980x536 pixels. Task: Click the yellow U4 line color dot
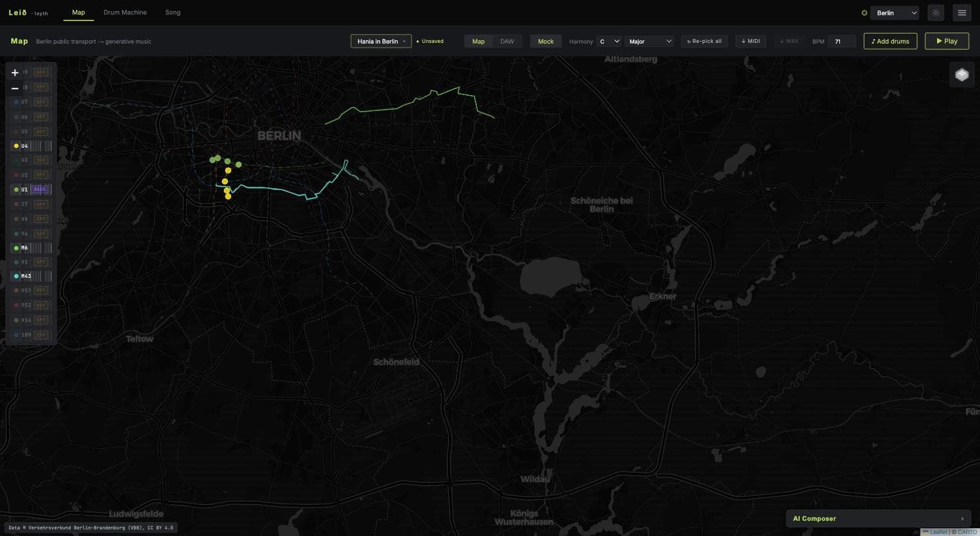(x=17, y=146)
